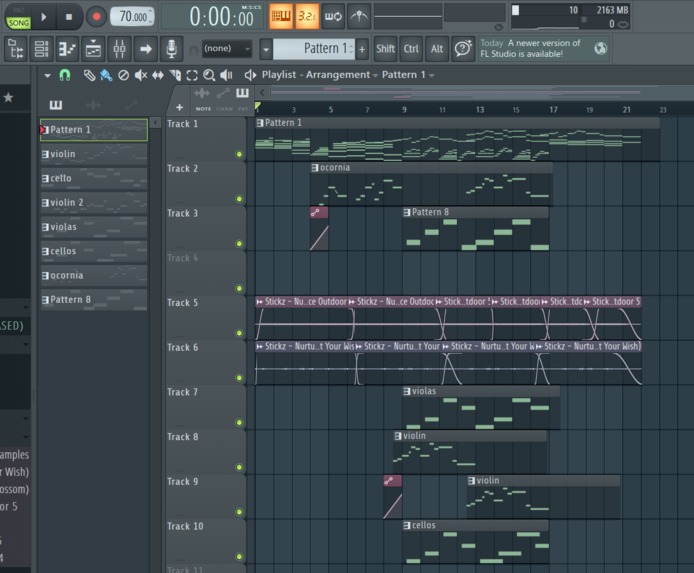Open the Browser/plugin picker icon
The image size is (694, 573).
[15, 49]
